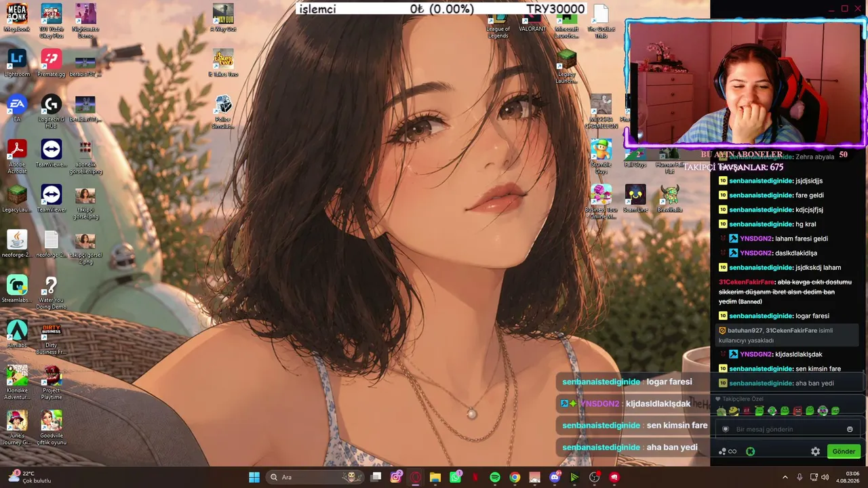Viewport: 868px width, 488px height.
Task: Open chat settings gear icon
Action: pos(815,451)
